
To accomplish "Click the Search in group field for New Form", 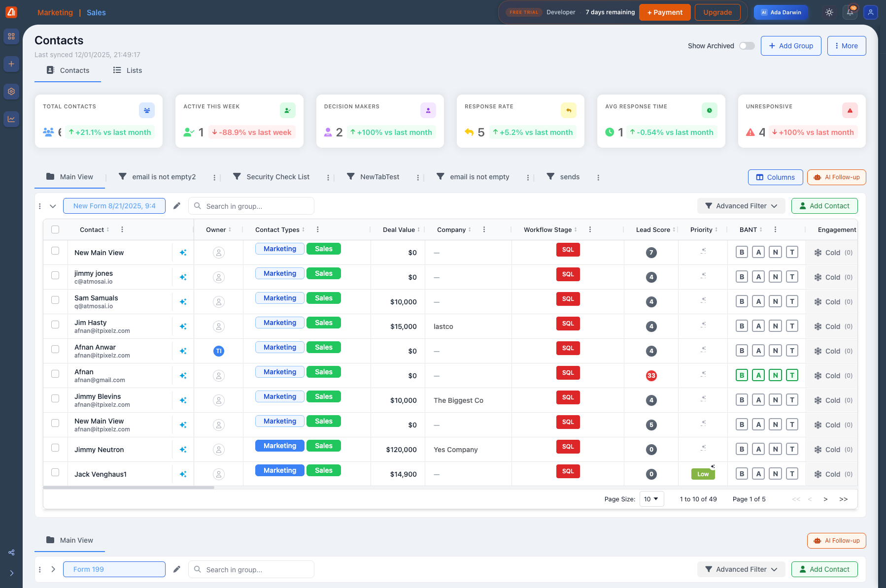I will pyautogui.click(x=251, y=206).
